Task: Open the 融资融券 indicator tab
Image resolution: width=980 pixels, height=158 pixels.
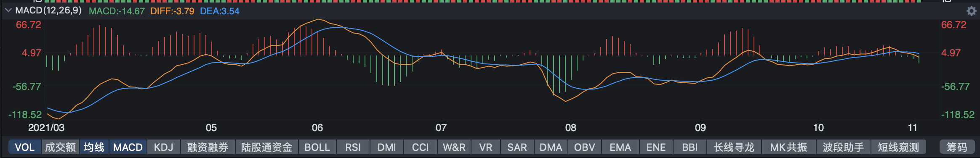Action: [208, 147]
